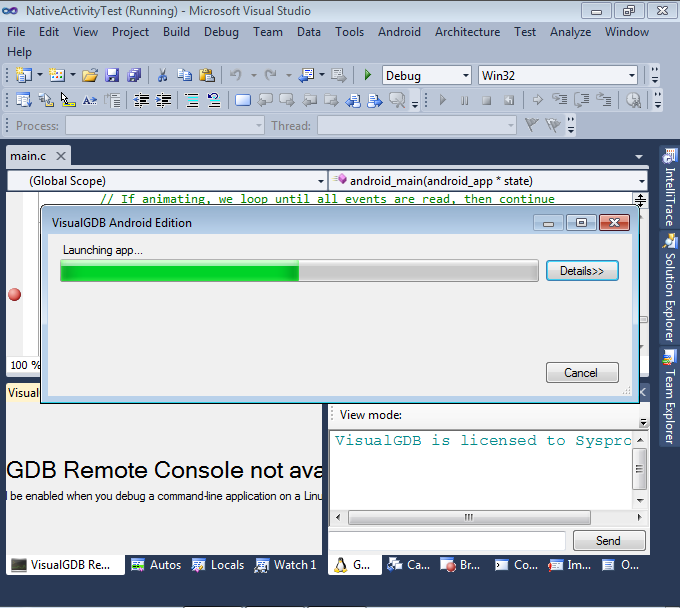Switch to the Watch 1 tab
The image size is (680, 608).
(285, 565)
